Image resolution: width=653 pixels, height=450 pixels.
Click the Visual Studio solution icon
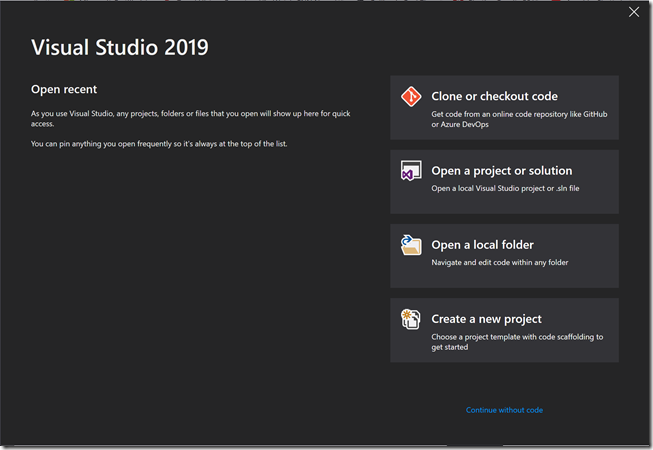(x=410, y=171)
